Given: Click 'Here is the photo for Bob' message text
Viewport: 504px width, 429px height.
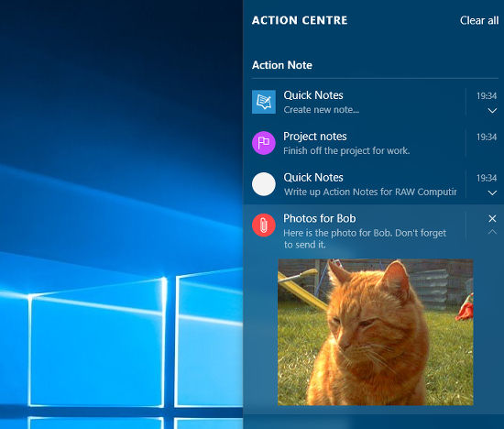Looking at the screenshot, I should (365, 238).
